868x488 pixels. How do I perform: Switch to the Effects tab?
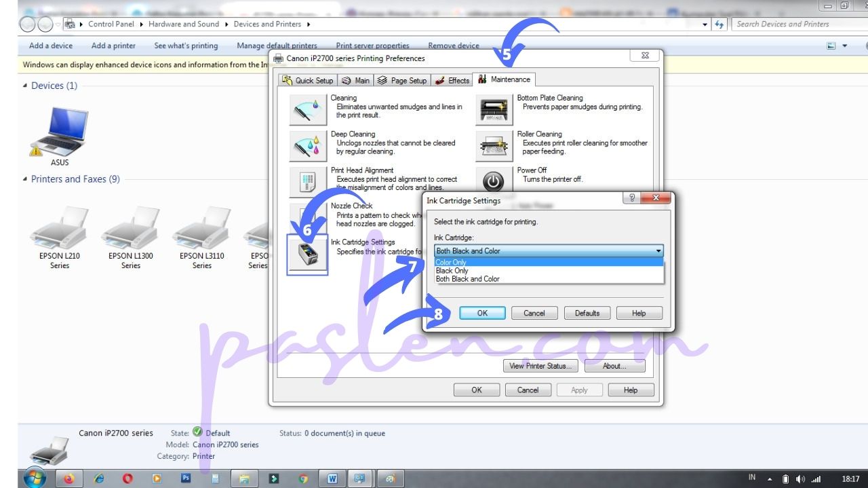(x=452, y=81)
